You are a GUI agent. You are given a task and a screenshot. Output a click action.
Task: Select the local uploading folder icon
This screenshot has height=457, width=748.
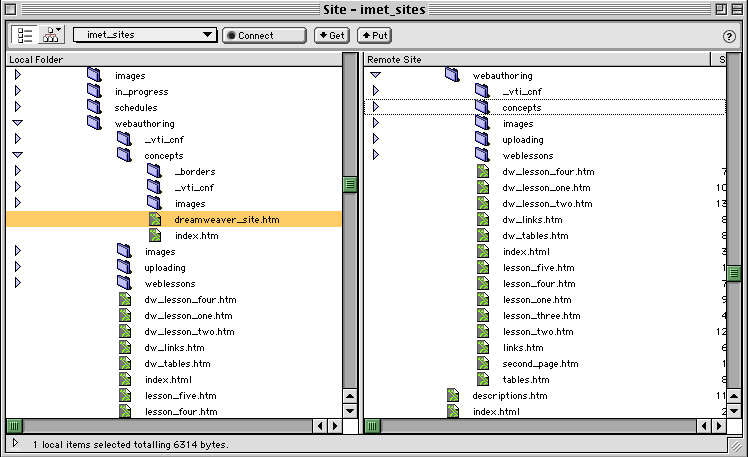pos(125,267)
